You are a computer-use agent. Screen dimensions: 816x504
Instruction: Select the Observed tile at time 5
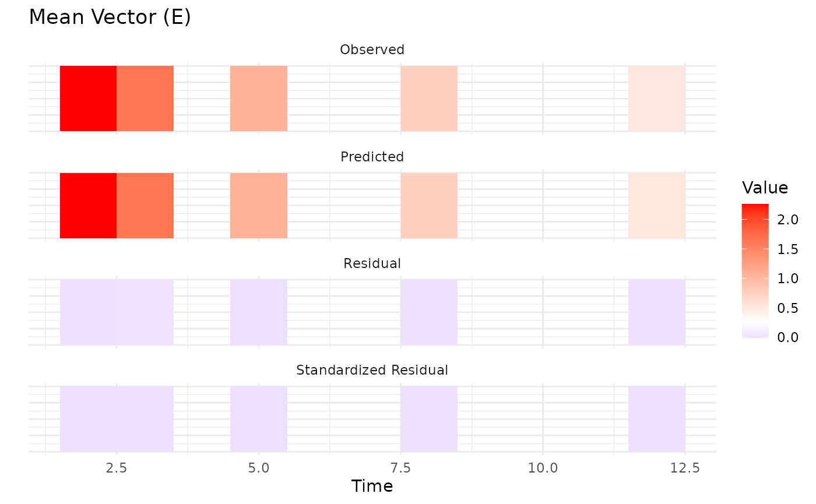click(259, 98)
